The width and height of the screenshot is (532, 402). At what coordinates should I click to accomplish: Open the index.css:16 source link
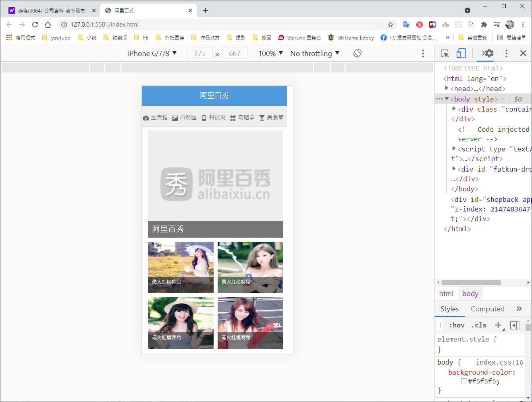coord(499,362)
